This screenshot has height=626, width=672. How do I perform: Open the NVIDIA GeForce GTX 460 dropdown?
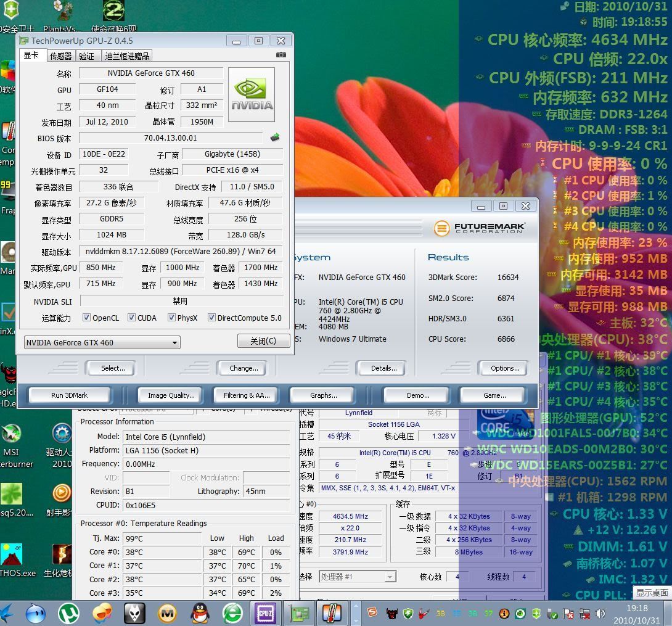102,342
